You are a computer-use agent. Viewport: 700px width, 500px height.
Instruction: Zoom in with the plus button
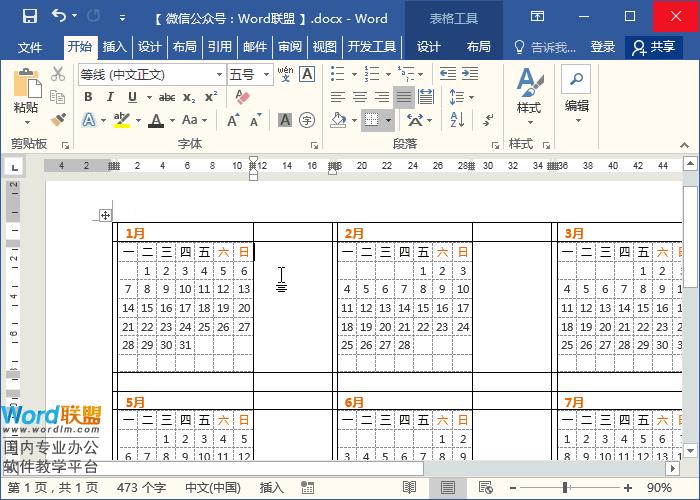[x=628, y=488]
